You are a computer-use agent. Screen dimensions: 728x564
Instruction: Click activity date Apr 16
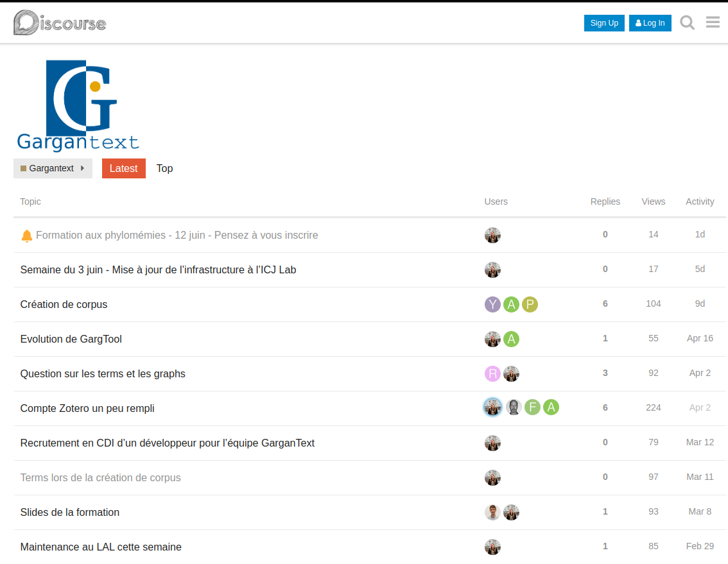(x=700, y=338)
